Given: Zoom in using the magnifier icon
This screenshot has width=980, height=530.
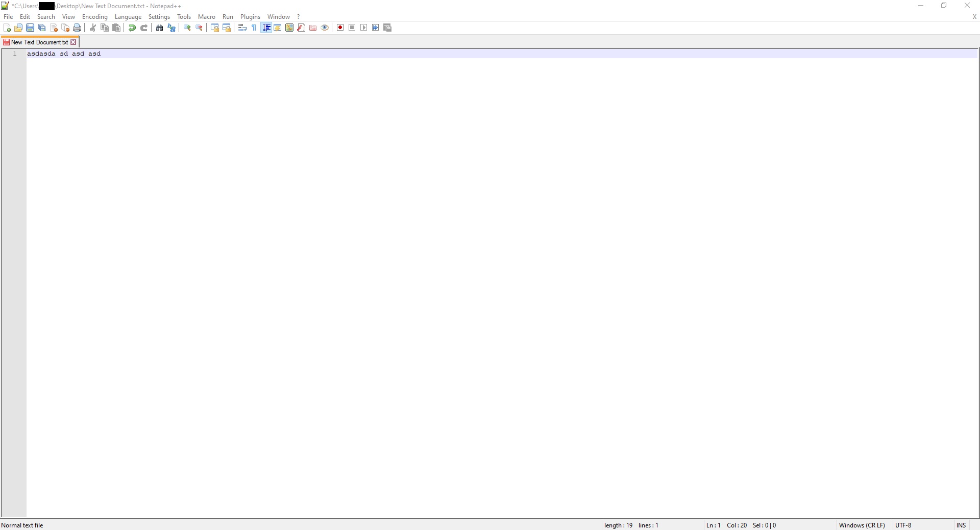Looking at the screenshot, I should (187, 28).
